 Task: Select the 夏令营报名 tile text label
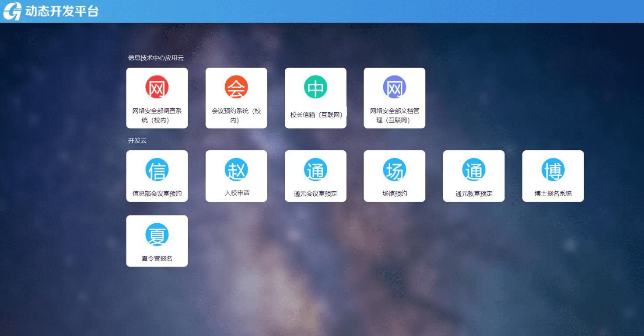[157, 257]
